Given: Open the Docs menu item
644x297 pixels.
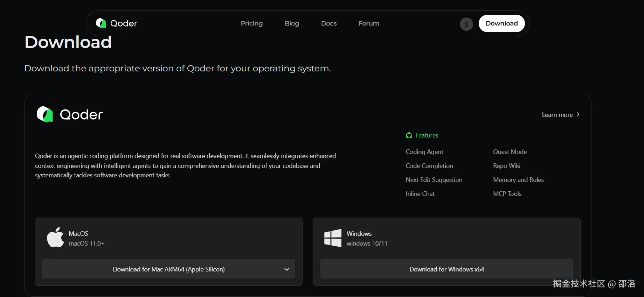Looking at the screenshot, I should click(329, 23).
